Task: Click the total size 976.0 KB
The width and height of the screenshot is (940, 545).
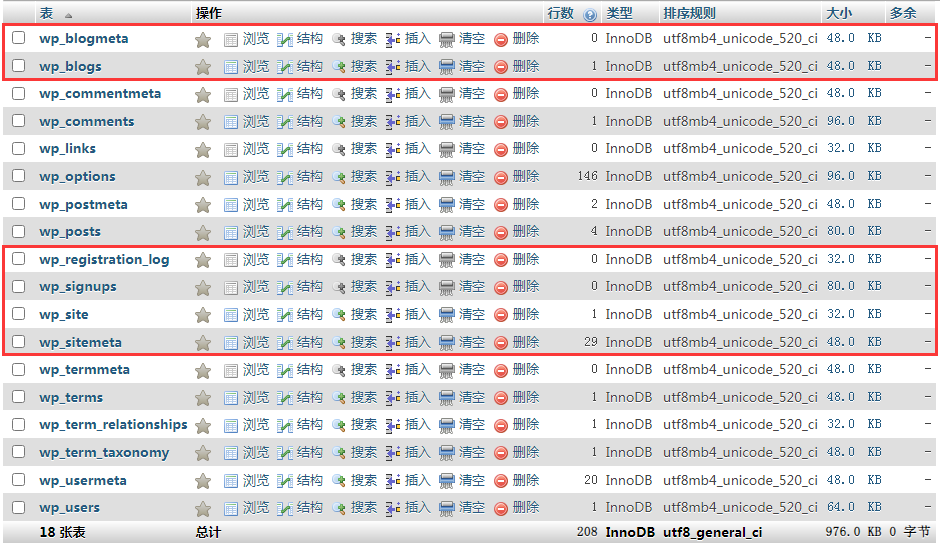Action: (853, 532)
